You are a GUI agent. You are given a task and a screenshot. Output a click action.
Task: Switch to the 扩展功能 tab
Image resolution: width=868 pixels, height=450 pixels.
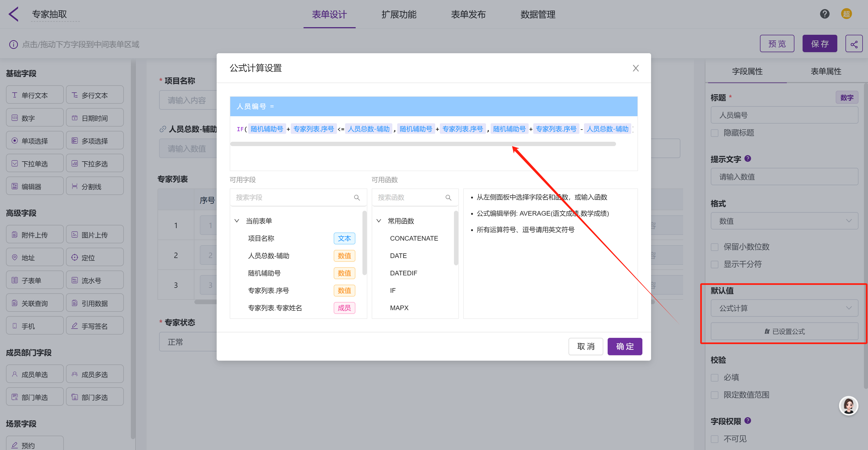pyautogui.click(x=399, y=14)
